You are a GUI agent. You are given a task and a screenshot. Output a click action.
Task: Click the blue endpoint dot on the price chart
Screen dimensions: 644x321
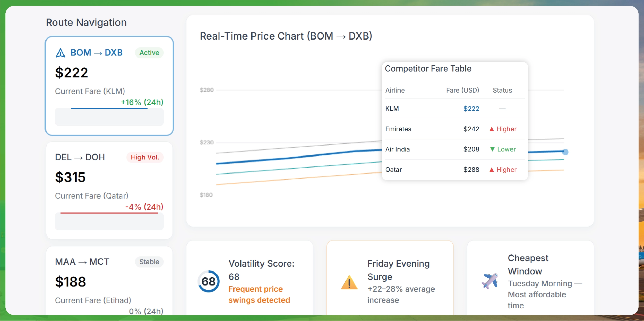(x=565, y=152)
